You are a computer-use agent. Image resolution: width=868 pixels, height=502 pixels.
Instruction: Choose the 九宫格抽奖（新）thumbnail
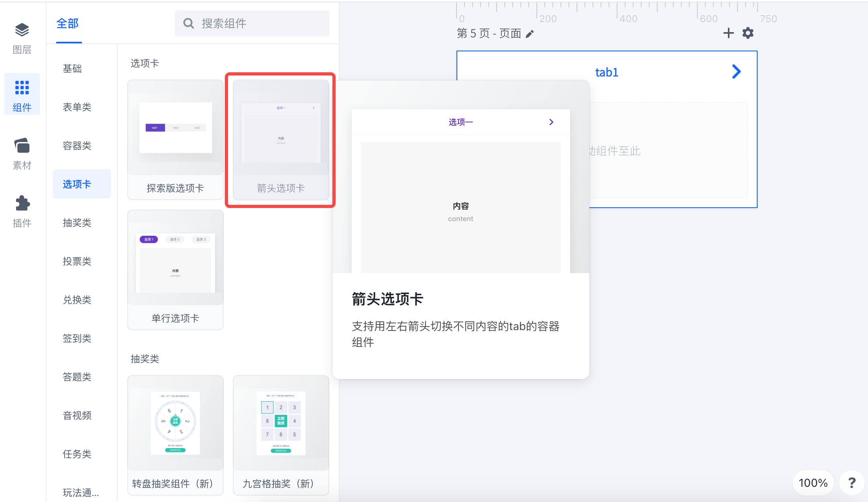pyautogui.click(x=281, y=435)
